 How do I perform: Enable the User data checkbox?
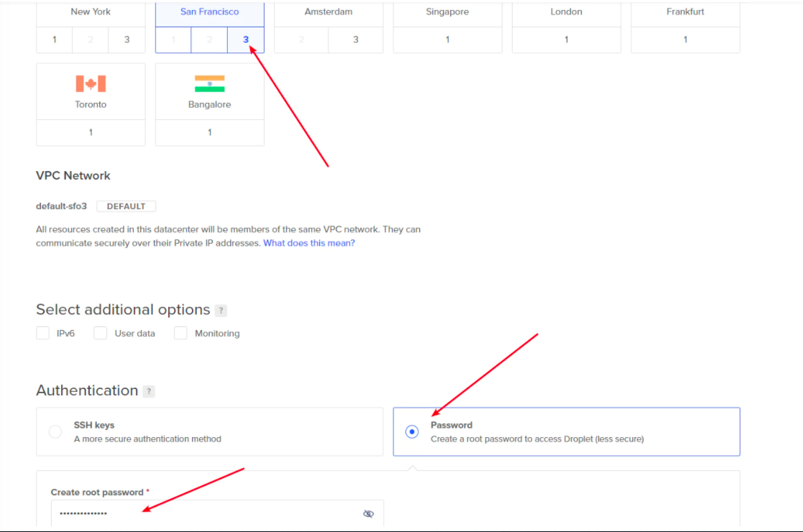point(101,334)
